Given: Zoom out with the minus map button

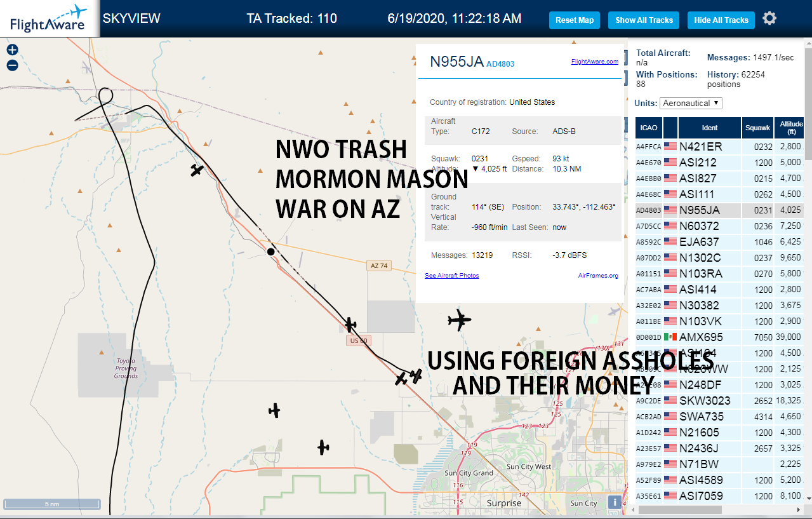Looking at the screenshot, I should [12, 65].
